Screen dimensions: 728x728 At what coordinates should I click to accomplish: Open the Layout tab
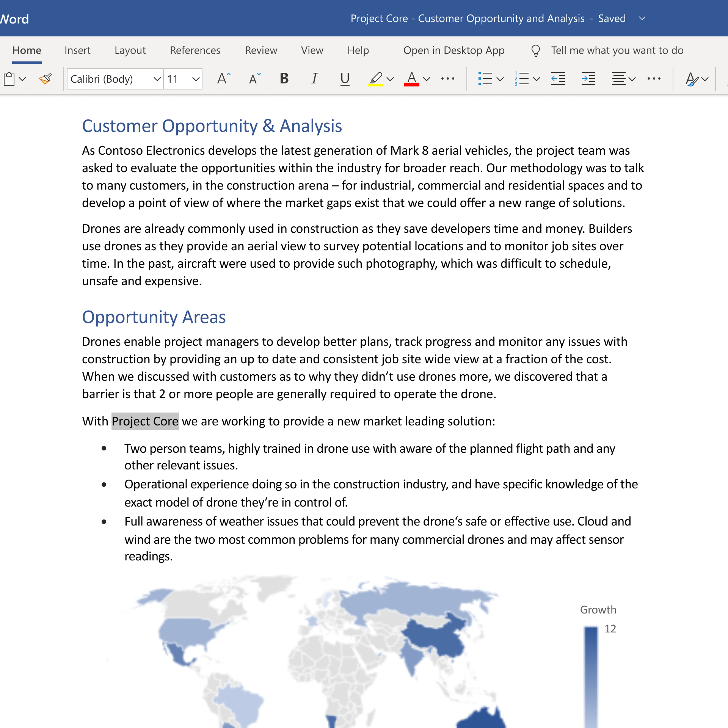(130, 50)
